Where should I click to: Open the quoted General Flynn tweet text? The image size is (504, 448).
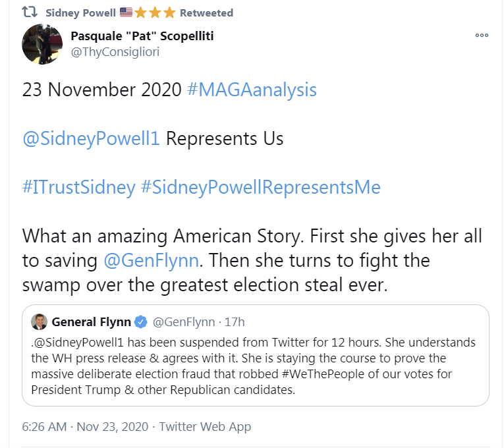pos(253,366)
